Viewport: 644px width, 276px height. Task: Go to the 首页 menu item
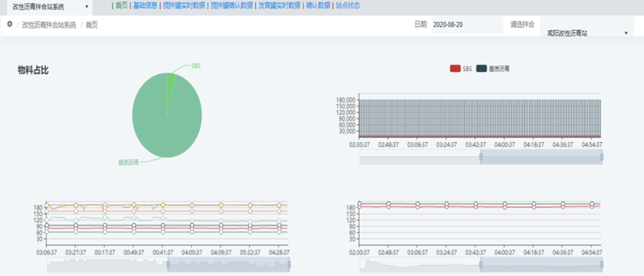(x=121, y=5)
